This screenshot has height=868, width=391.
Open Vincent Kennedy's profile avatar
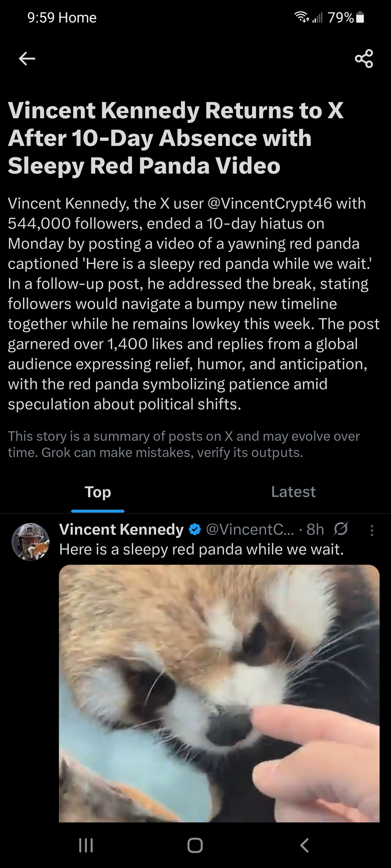(x=30, y=541)
